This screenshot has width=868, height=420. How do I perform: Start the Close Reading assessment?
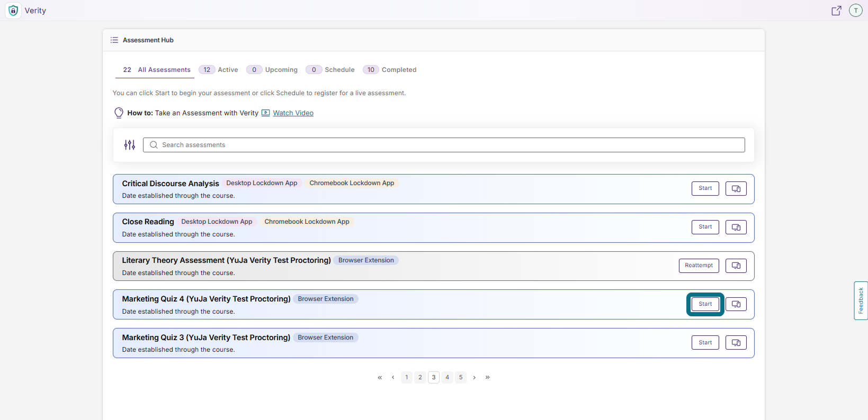tap(705, 227)
